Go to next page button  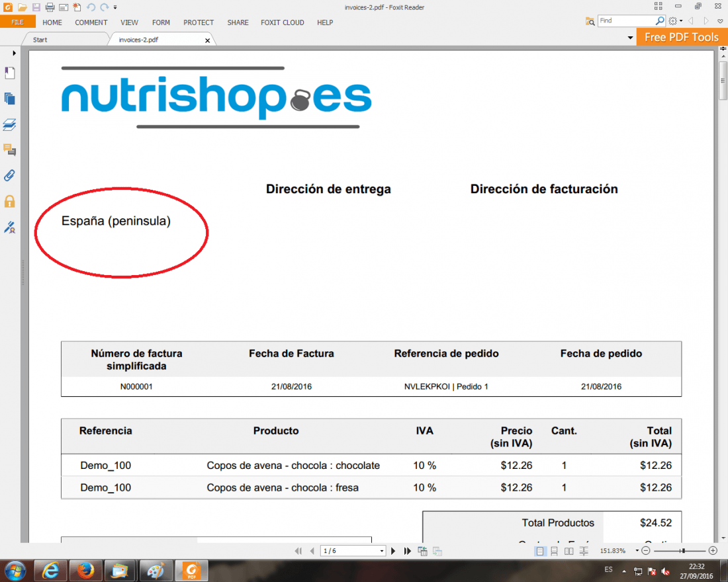(393, 551)
